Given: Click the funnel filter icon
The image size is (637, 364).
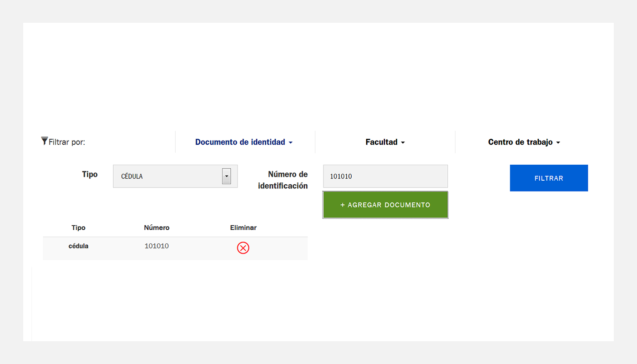Looking at the screenshot, I should 44,141.
